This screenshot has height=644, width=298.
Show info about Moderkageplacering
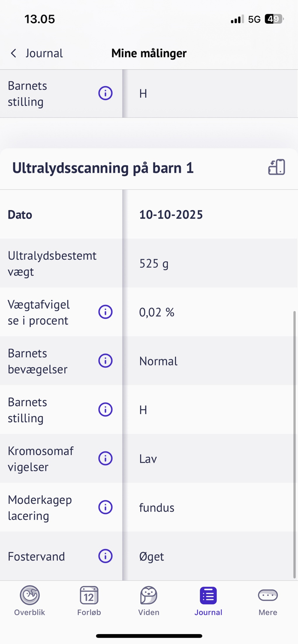point(105,507)
